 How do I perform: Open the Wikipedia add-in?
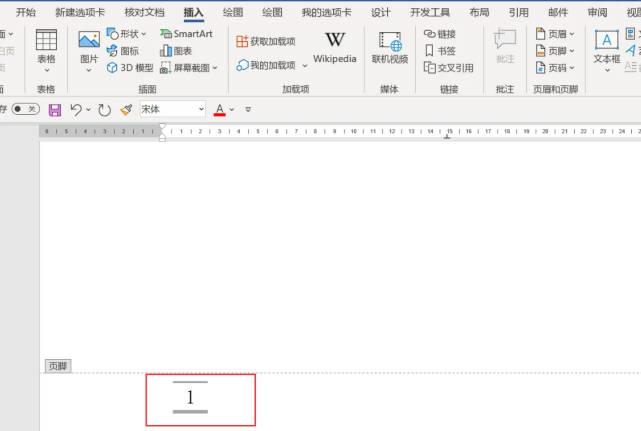[335, 47]
